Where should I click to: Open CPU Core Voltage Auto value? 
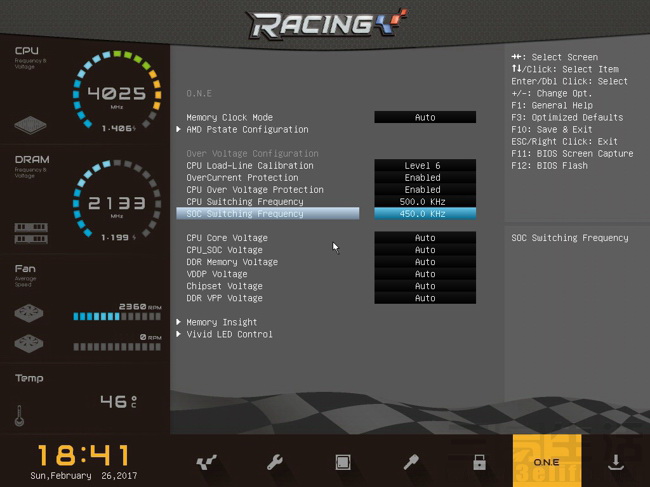click(425, 238)
